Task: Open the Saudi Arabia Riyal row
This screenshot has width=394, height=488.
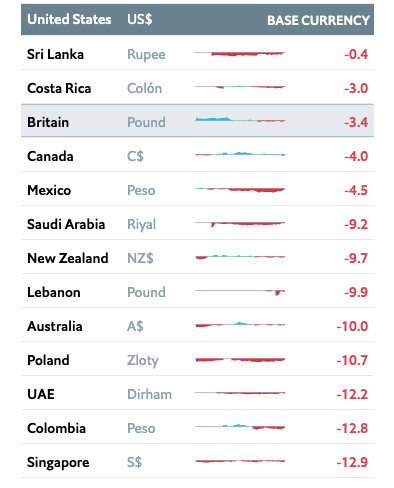Action: pyautogui.click(x=197, y=223)
